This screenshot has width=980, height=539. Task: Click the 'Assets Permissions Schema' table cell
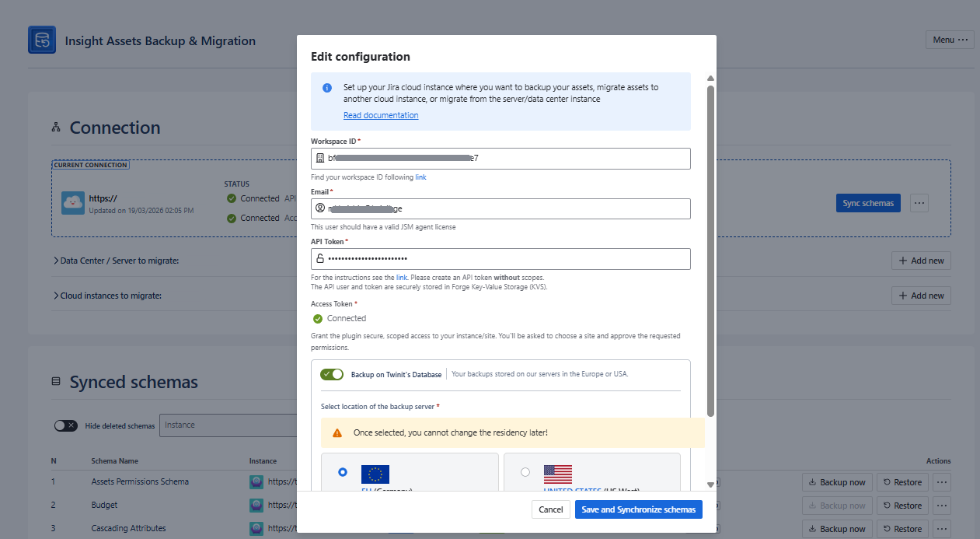pyautogui.click(x=140, y=481)
